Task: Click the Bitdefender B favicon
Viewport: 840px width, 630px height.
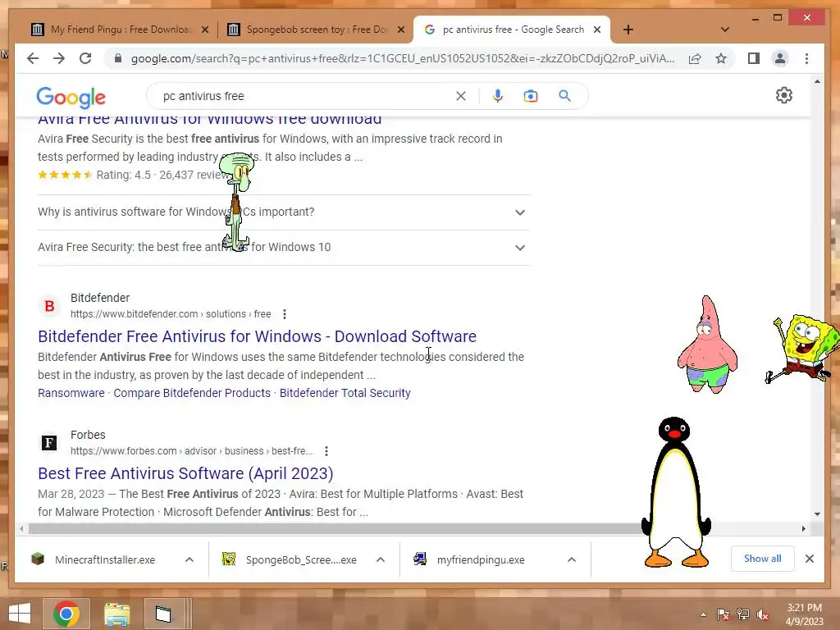Action: tap(49, 306)
